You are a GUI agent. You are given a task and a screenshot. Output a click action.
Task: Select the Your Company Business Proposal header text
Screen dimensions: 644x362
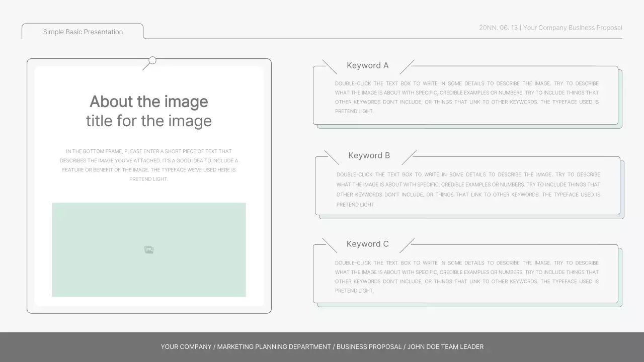(550, 28)
